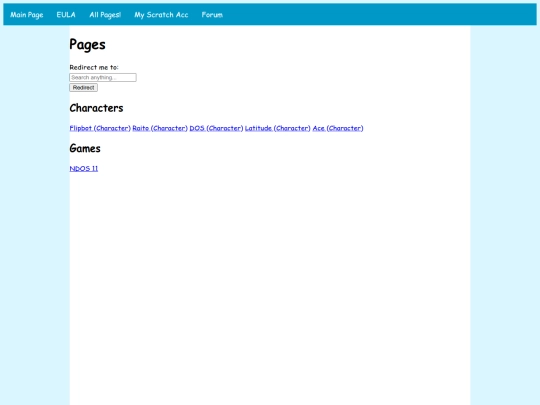
Task: Click the Redirect button
Action: pos(83,87)
